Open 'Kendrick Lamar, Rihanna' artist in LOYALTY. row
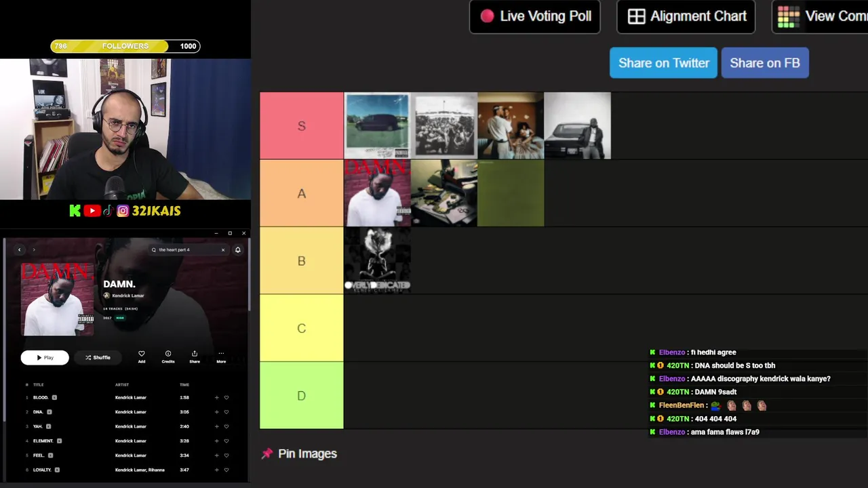The height and width of the screenshot is (488, 868). click(140, 470)
